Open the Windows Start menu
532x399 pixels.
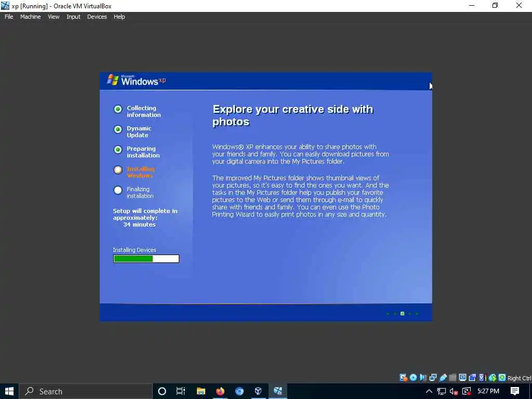click(x=9, y=391)
